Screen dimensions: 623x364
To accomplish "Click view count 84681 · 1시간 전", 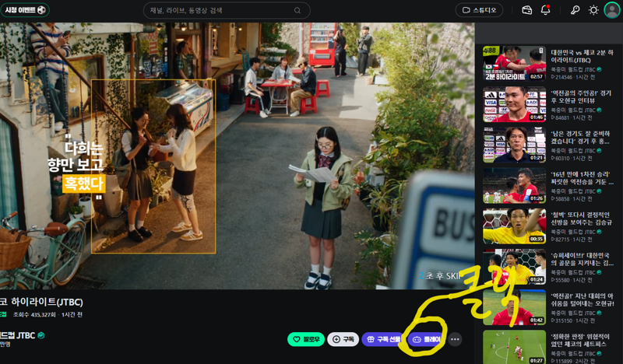I will click(x=572, y=117).
